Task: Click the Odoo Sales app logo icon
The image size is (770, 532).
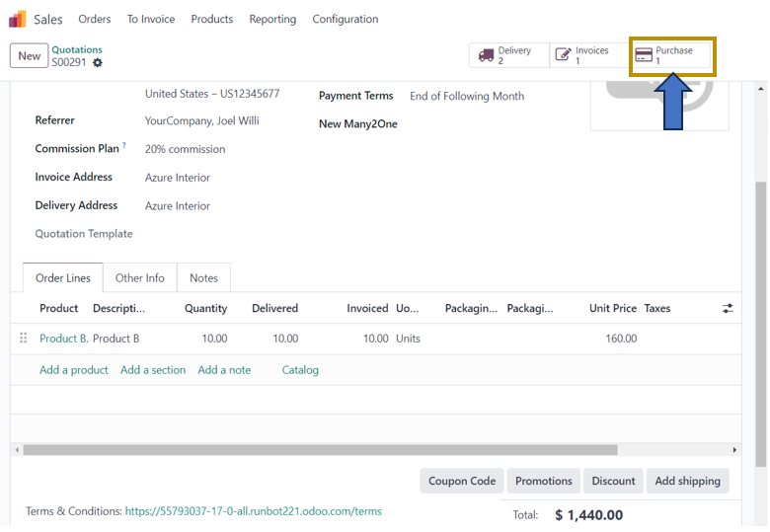Action: point(18,20)
